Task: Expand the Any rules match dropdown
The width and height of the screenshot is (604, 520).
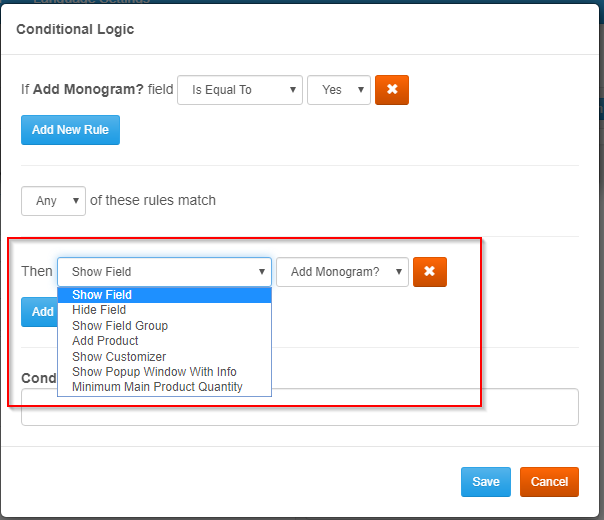Action: click(x=54, y=201)
